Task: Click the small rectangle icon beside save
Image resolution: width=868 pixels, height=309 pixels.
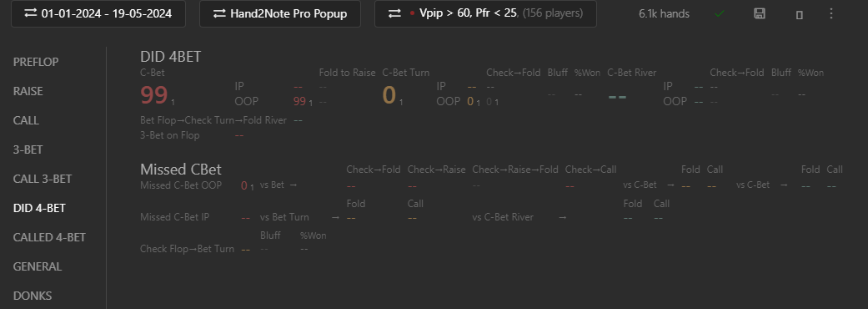Action: click(x=799, y=14)
